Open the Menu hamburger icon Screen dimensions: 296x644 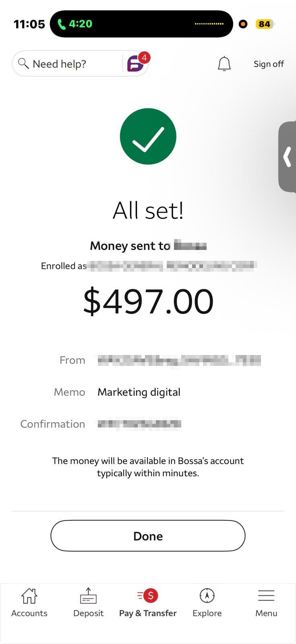point(266,596)
